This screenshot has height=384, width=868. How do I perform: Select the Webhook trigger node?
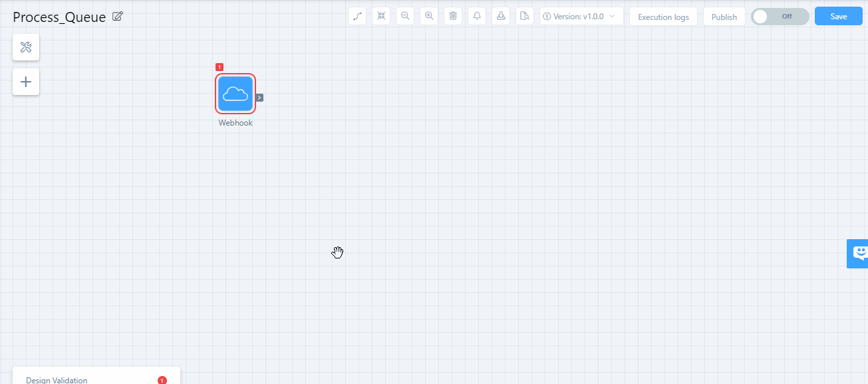[x=235, y=94]
